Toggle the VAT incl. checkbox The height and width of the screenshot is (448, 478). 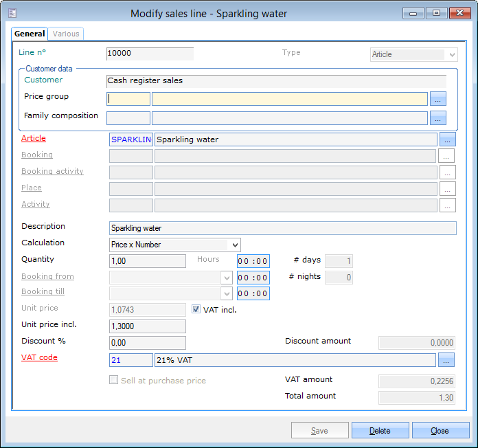(x=196, y=310)
